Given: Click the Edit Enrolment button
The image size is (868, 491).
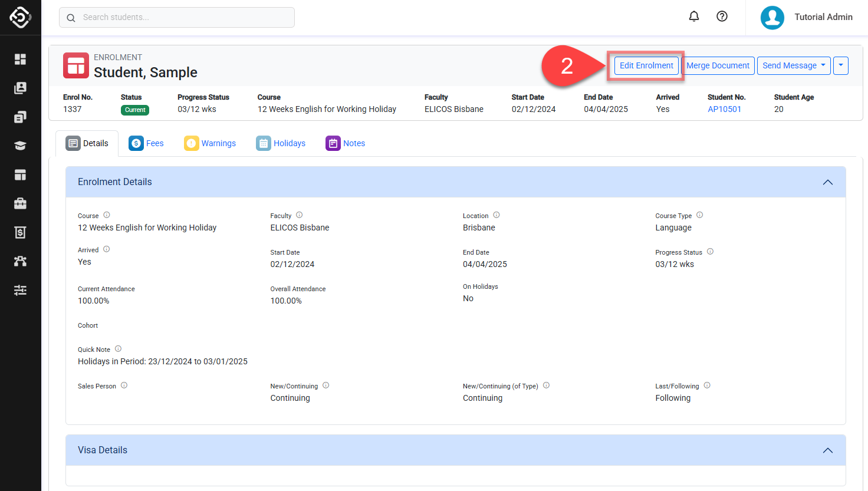Looking at the screenshot, I should click(x=646, y=65).
